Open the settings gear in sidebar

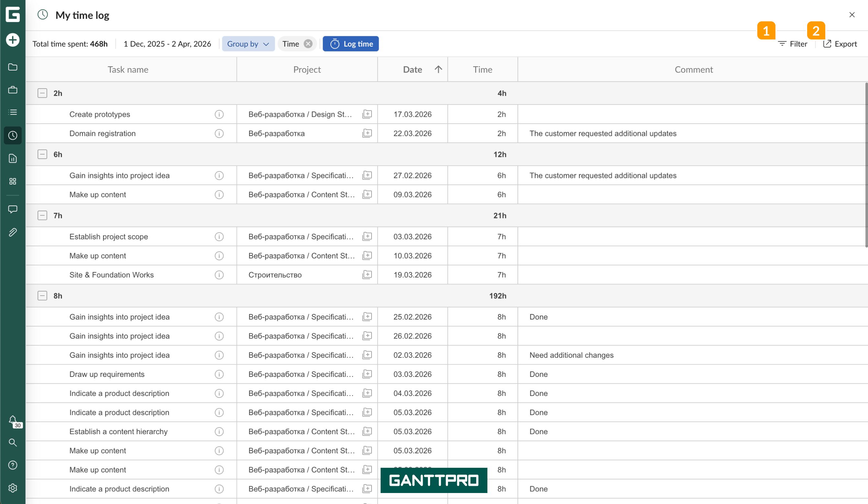click(13, 488)
